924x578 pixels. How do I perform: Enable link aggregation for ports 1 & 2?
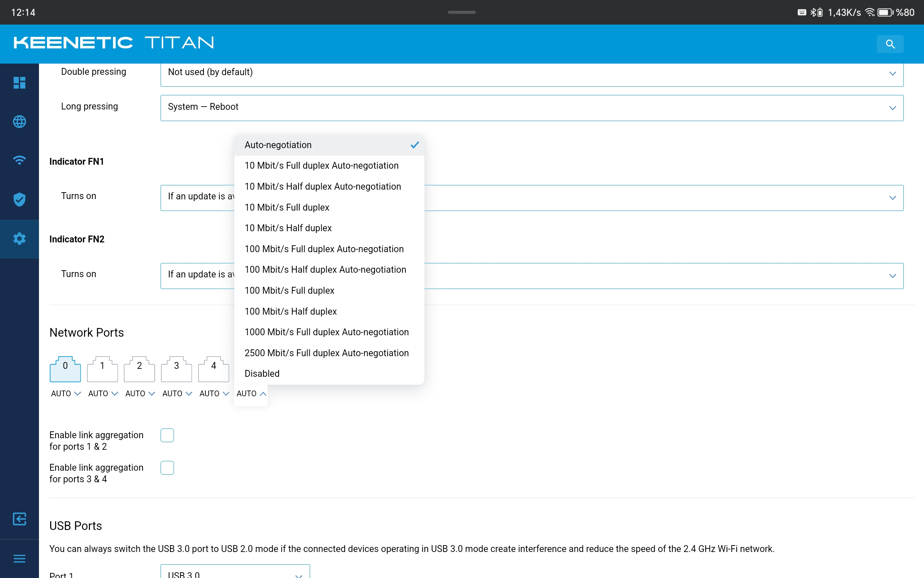click(167, 435)
